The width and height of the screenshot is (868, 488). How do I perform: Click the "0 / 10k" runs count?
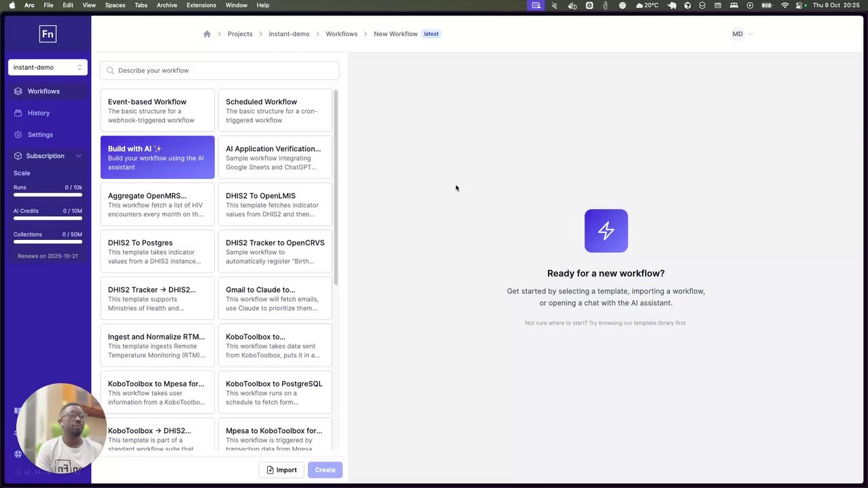pyautogui.click(x=73, y=187)
